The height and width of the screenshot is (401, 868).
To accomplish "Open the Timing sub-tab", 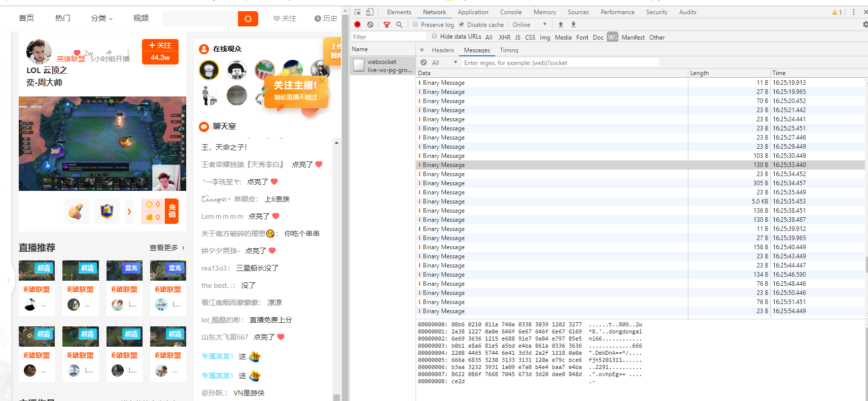I will click(x=509, y=50).
